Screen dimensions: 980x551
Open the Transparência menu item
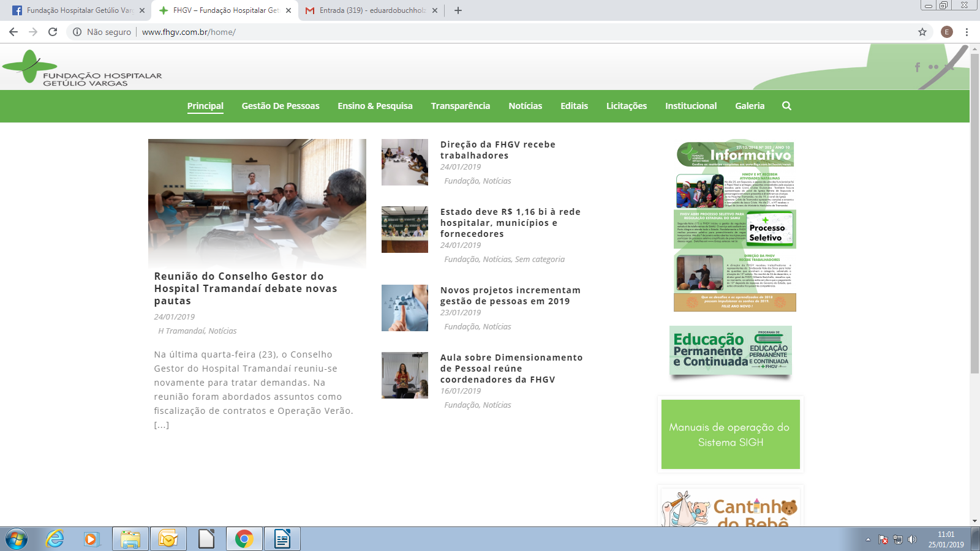coord(460,106)
